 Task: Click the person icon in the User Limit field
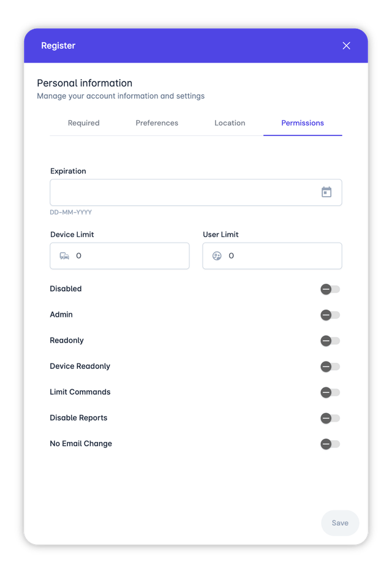pos(217,256)
